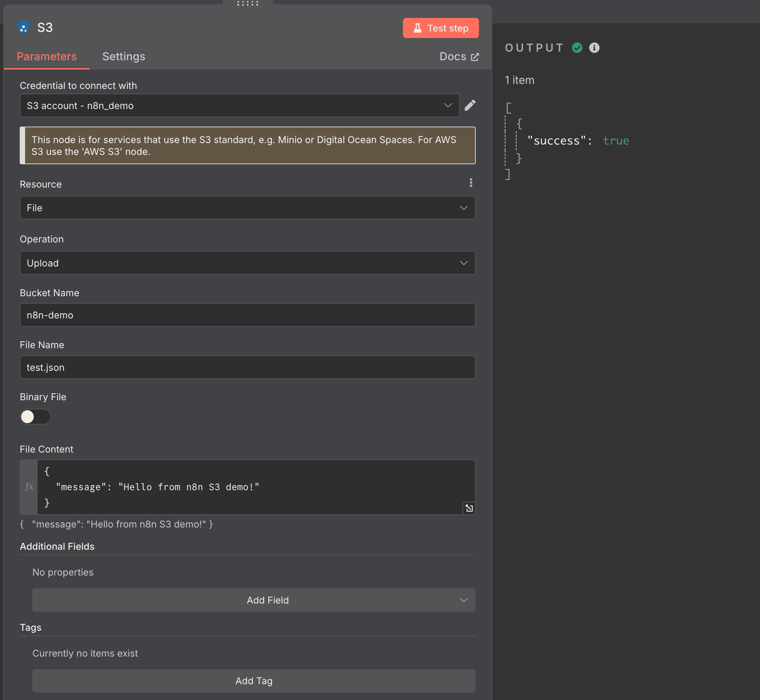Image resolution: width=760 pixels, height=700 pixels.
Task: Click the info icon next to OUTPUT
Action: [594, 47]
